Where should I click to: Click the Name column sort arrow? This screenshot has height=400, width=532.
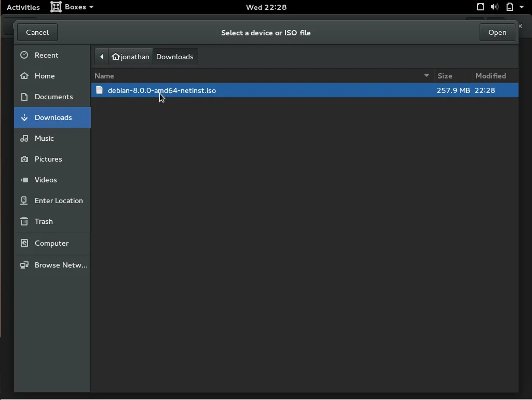427,76
